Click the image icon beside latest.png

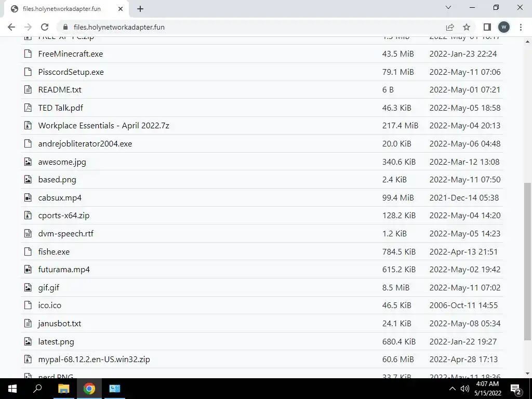(x=28, y=341)
